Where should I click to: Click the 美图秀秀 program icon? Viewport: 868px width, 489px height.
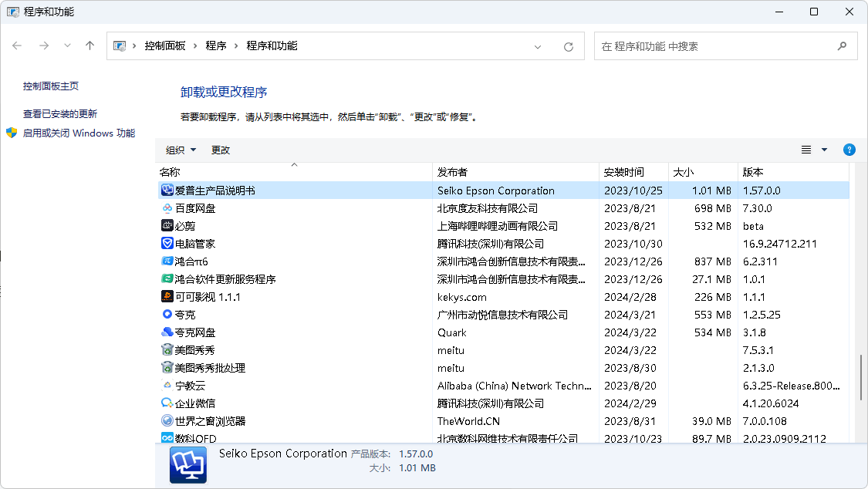coord(167,349)
